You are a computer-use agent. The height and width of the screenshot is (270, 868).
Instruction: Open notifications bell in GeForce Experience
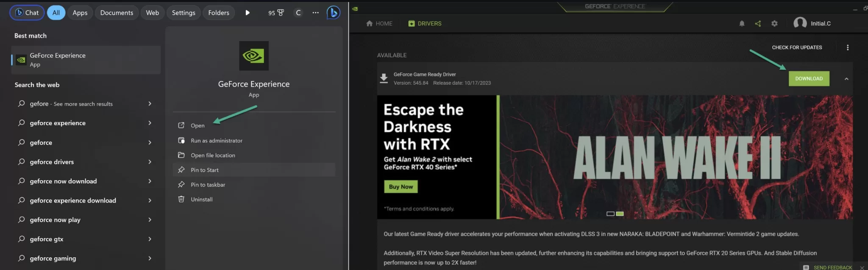tap(742, 24)
